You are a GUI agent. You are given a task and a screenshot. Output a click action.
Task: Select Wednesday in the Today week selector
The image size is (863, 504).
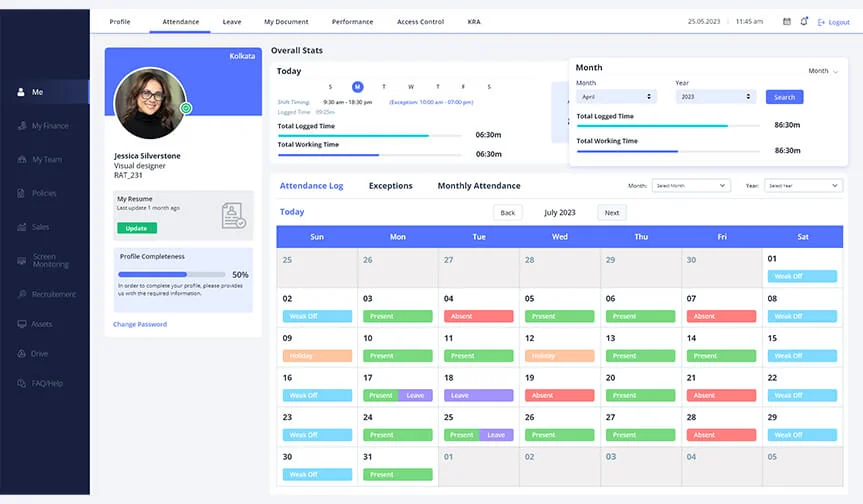pos(410,87)
